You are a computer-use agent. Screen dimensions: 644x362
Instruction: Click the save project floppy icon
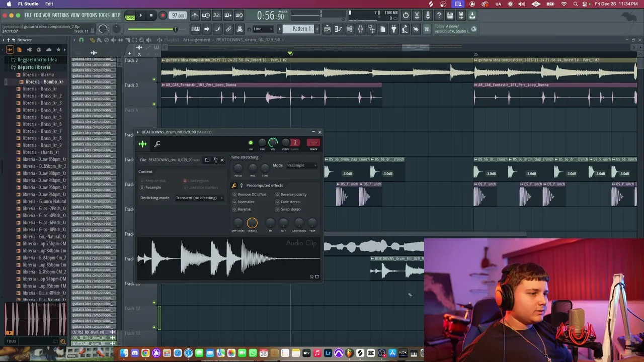(x=450, y=15)
